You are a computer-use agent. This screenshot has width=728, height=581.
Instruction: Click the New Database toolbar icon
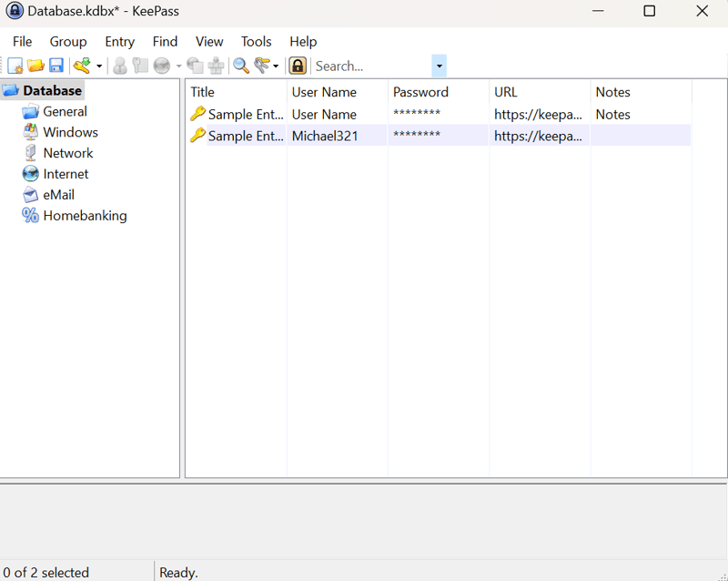click(x=15, y=66)
